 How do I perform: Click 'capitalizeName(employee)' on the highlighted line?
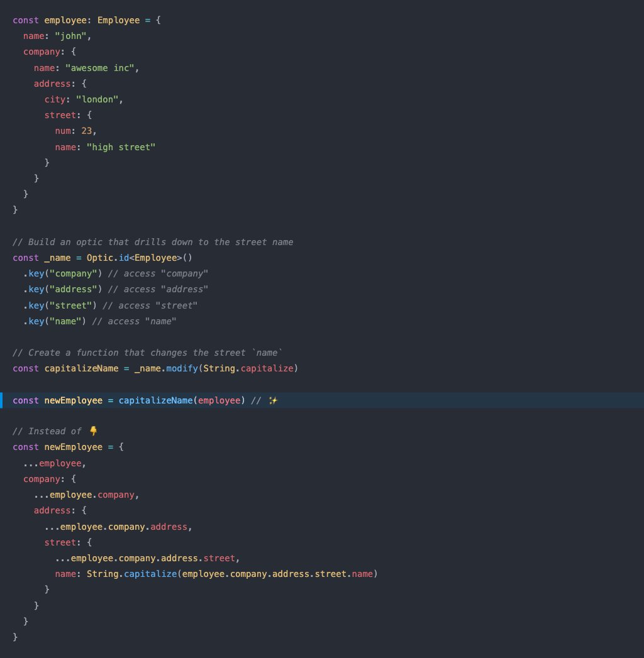182,400
